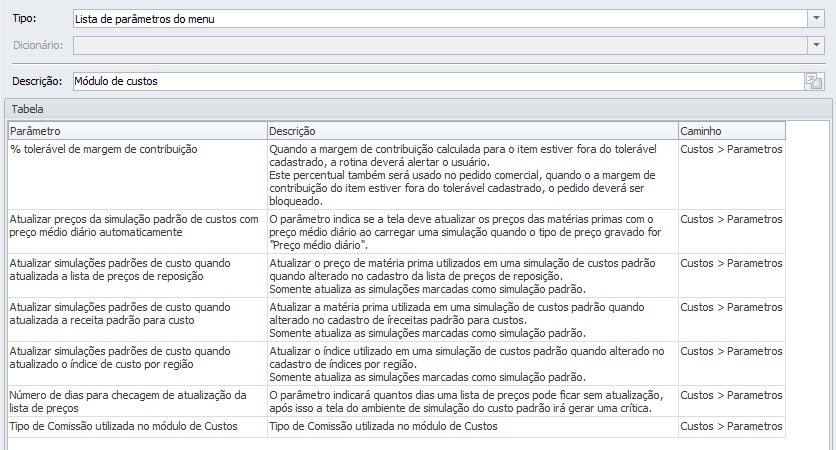Viewport: 836px width, 450px height.
Task: Open the disabled Dicionário dropdown arrow
Action: [816, 45]
